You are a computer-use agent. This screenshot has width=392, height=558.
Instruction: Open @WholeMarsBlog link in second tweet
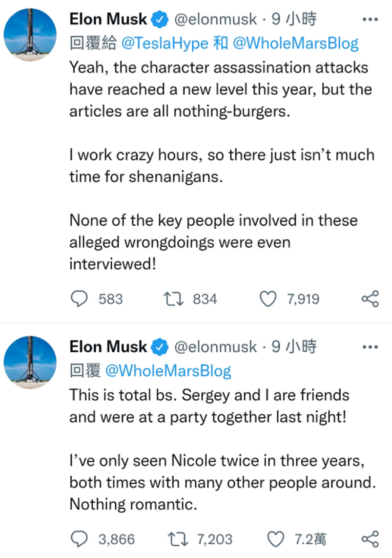coord(168,371)
